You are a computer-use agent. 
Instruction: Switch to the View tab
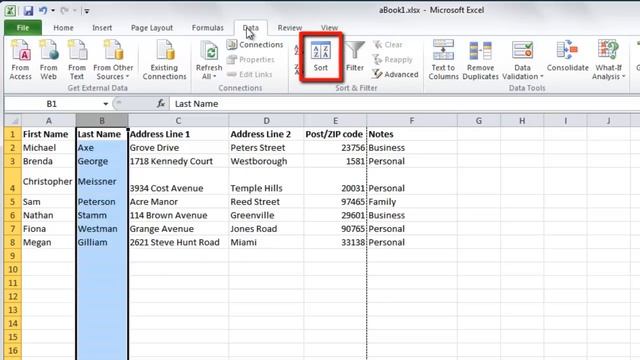pos(329,28)
